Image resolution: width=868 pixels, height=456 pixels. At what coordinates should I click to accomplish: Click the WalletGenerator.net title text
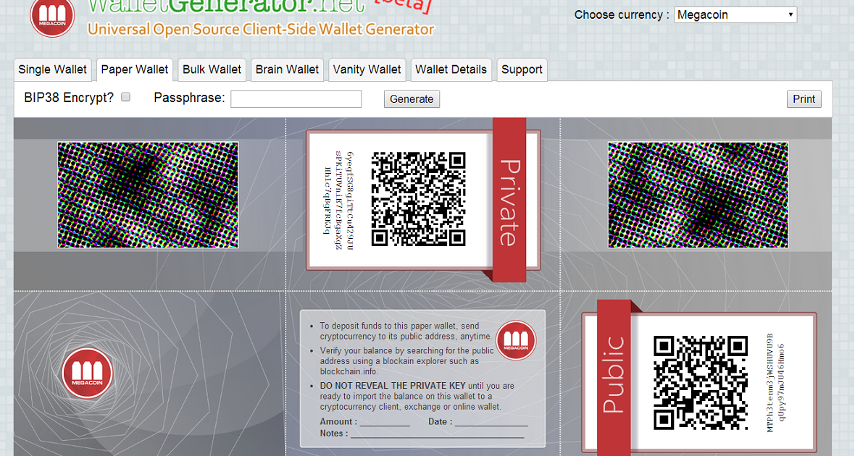226,7
